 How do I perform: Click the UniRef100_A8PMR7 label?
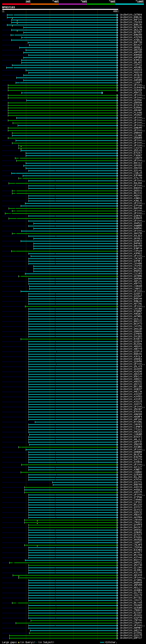[x=131, y=628]
